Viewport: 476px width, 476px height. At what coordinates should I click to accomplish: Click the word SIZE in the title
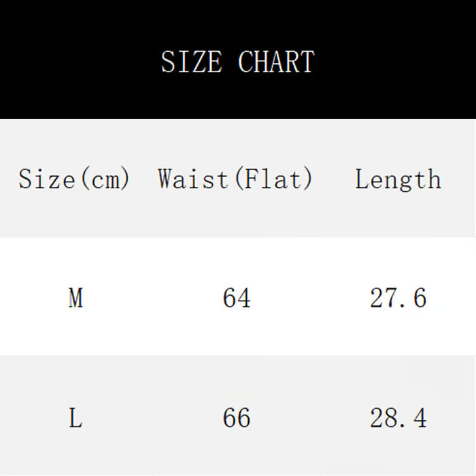click(191, 62)
